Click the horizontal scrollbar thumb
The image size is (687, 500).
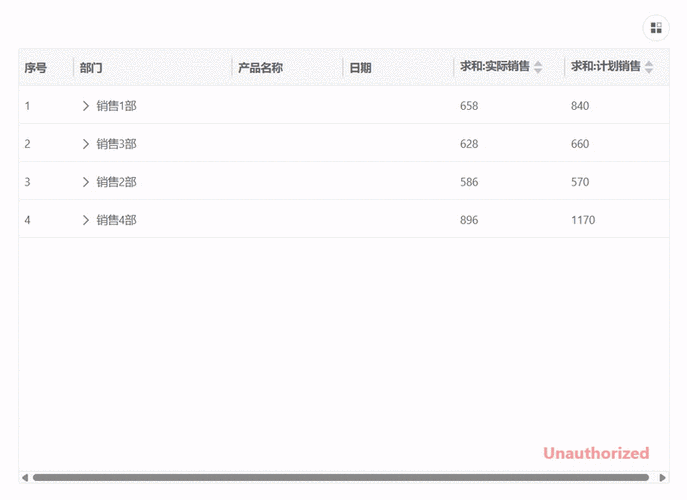click(x=341, y=478)
